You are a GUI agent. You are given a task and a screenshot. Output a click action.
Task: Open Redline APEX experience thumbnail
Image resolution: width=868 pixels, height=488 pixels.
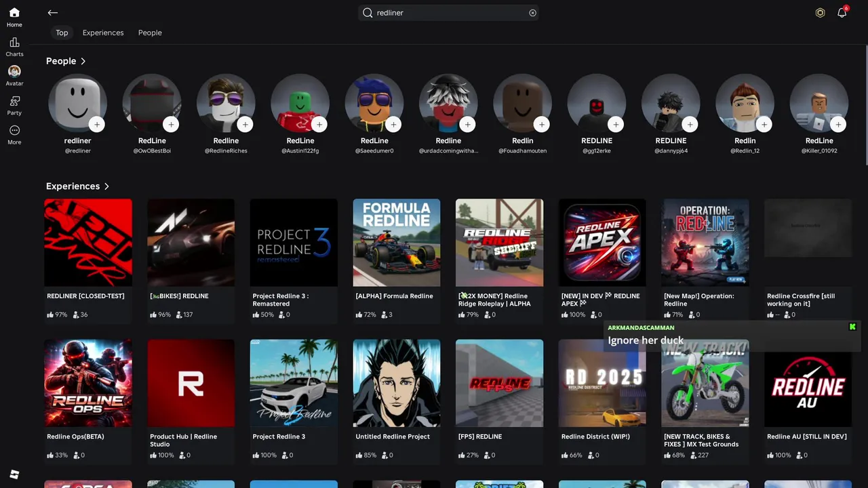click(x=602, y=243)
